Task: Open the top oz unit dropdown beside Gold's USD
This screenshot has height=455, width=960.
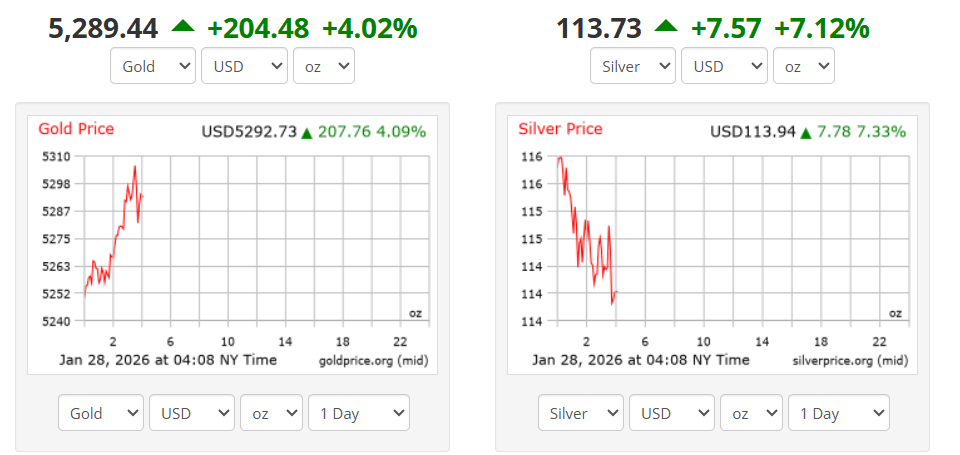Action: (323, 66)
